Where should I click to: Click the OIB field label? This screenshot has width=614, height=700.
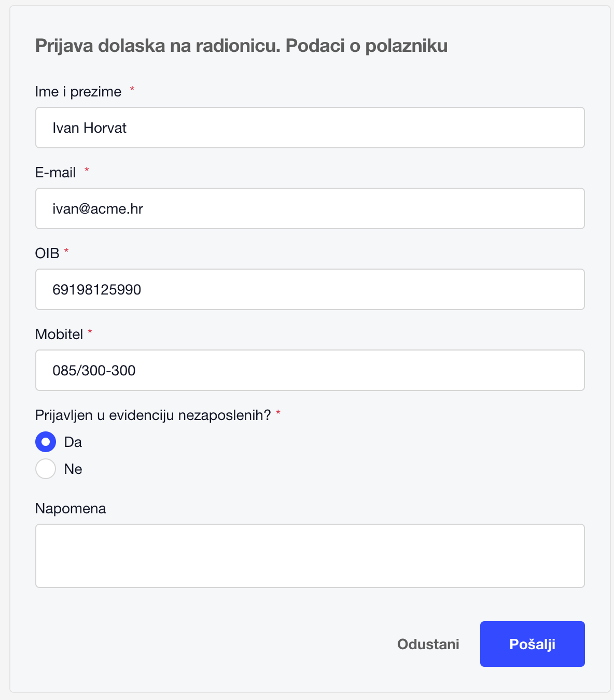tap(47, 254)
